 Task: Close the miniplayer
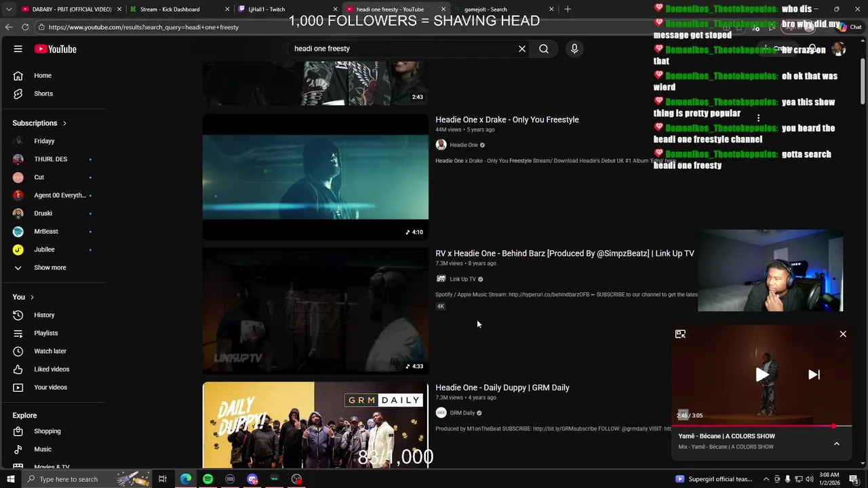click(x=843, y=334)
